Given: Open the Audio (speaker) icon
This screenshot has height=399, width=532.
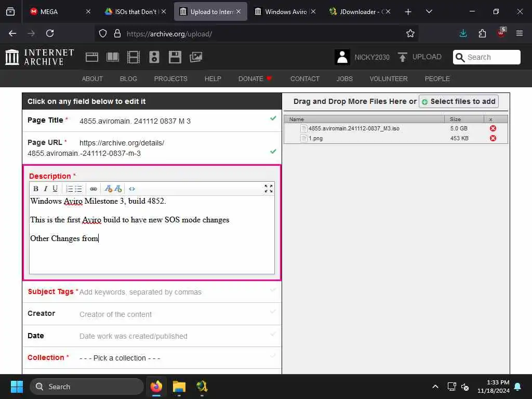Looking at the screenshot, I should pyautogui.click(x=154, y=57).
